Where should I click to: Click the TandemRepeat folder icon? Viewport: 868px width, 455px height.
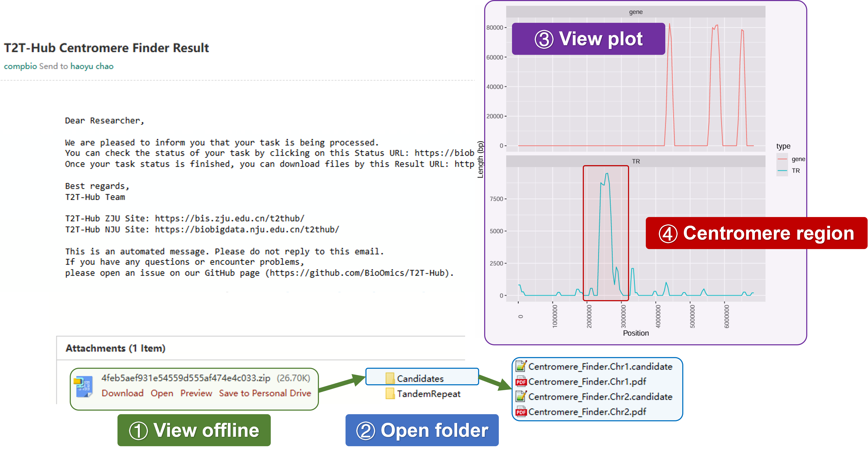tap(390, 393)
